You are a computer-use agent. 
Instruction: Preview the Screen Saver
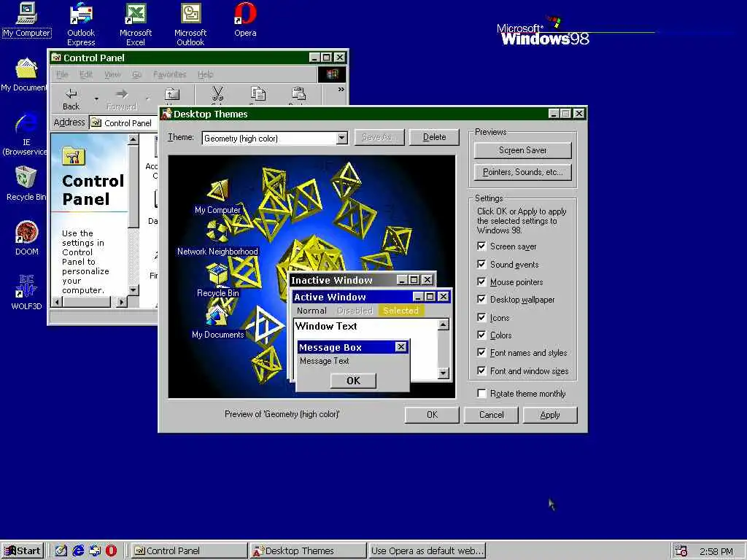(522, 150)
